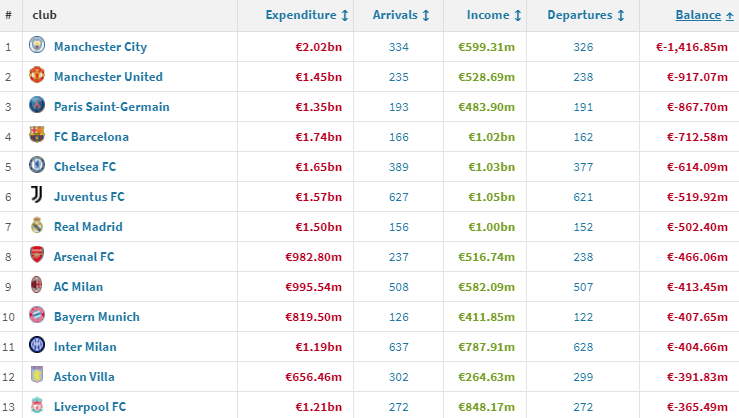
Task: Click the Manchester United club crest
Action: pos(37,77)
